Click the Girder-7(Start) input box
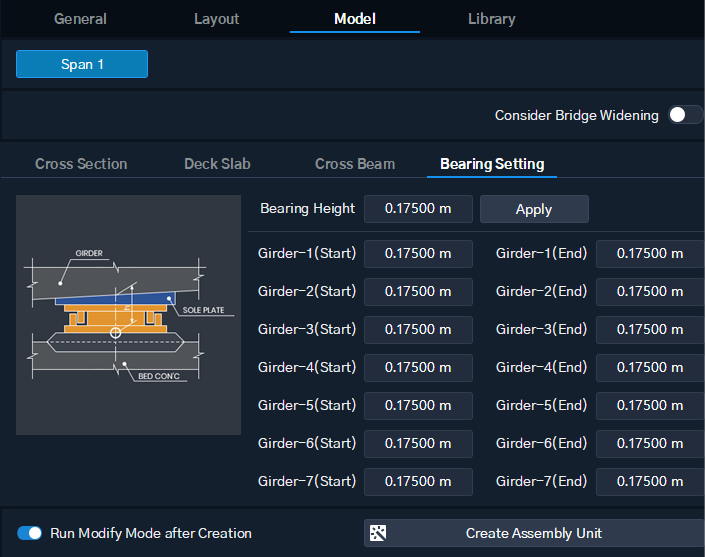 pyautogui.click(x=418, y=482)
